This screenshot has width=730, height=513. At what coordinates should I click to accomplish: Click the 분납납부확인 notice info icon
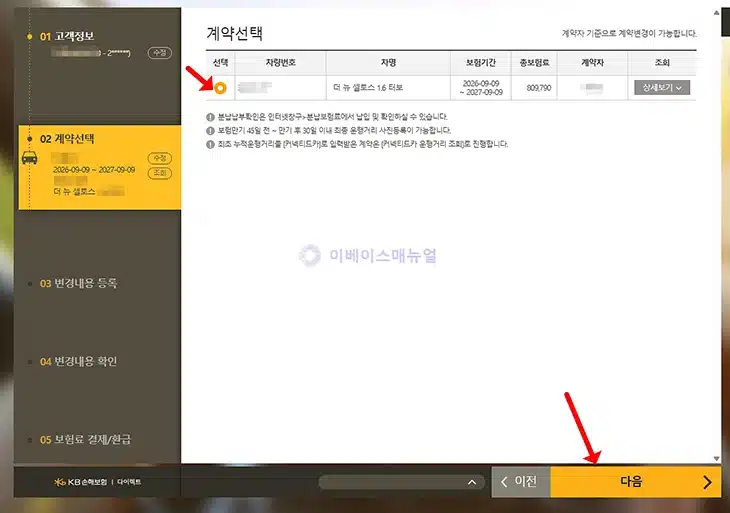tap(210, 117)
